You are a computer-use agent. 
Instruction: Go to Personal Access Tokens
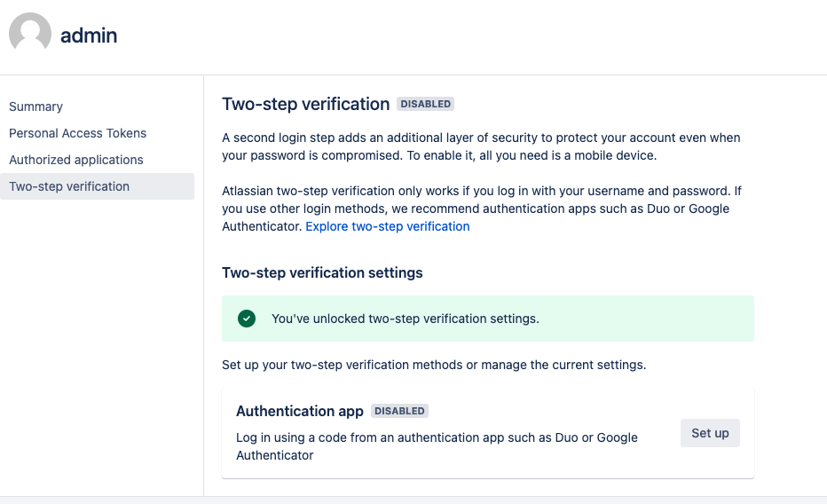[x=77, y=133]
